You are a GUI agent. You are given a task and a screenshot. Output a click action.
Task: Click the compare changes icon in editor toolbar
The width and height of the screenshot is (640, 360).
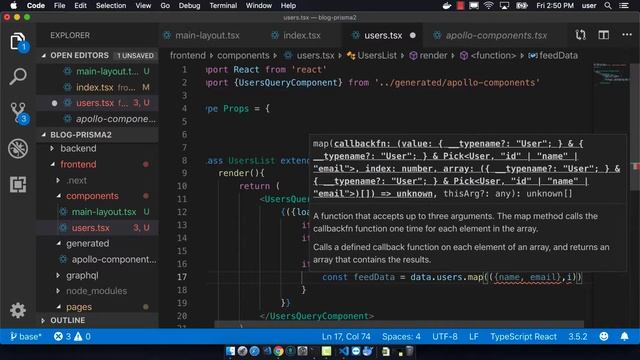coord(580,35)
